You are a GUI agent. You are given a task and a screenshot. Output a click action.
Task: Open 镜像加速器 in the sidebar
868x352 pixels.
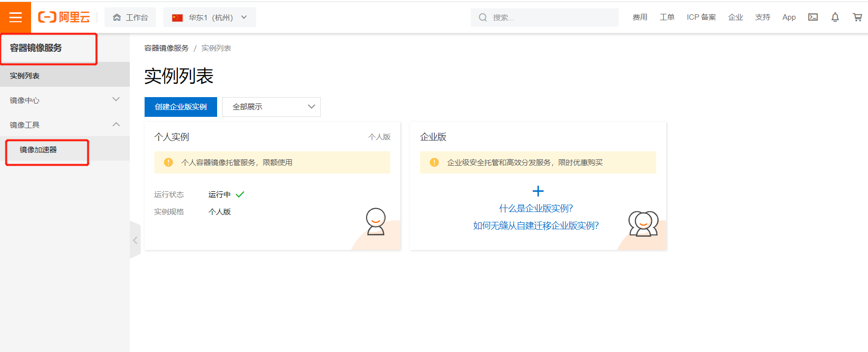tap(65, 149)
